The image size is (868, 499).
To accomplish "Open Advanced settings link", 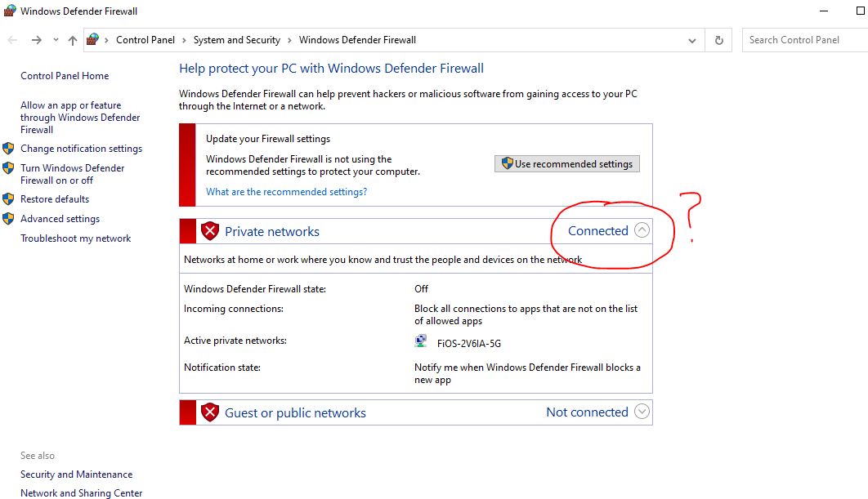I will pos(60,219).
